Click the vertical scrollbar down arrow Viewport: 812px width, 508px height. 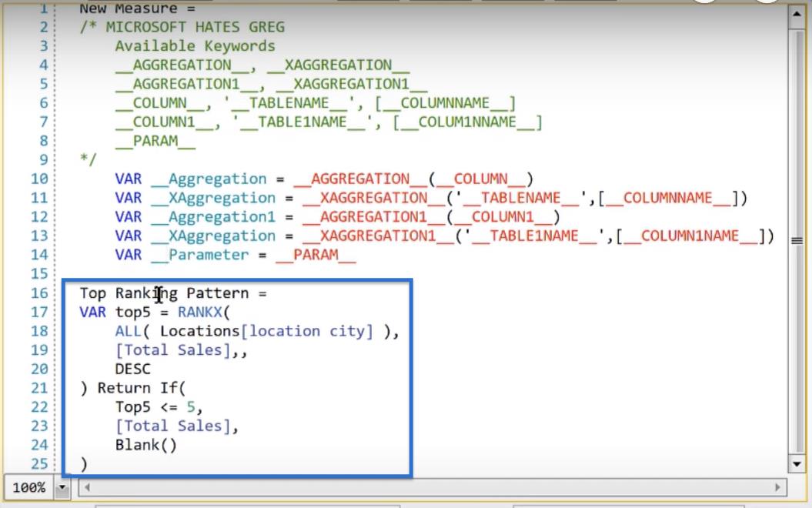[797, 463]
